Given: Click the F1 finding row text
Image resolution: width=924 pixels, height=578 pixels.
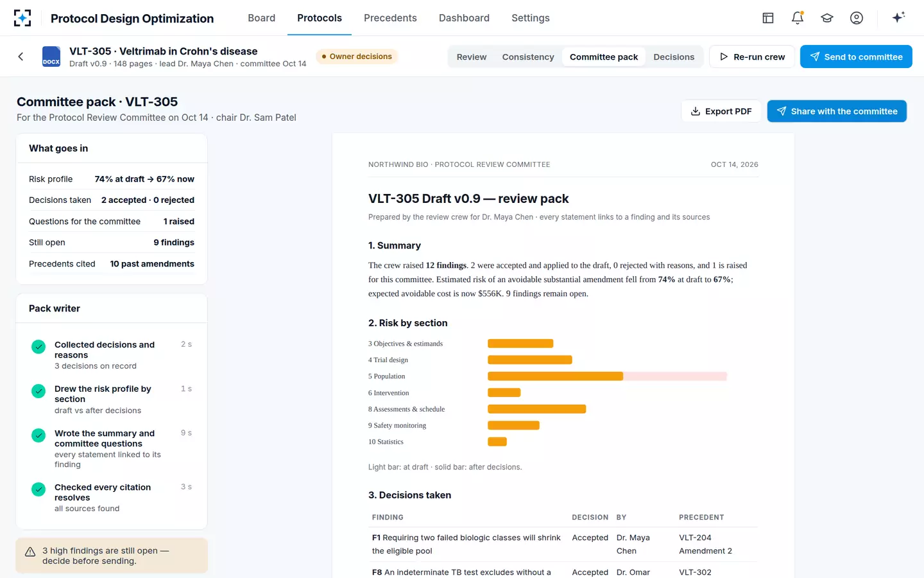Looking at the screenshot, I should [x=466, y=544].
